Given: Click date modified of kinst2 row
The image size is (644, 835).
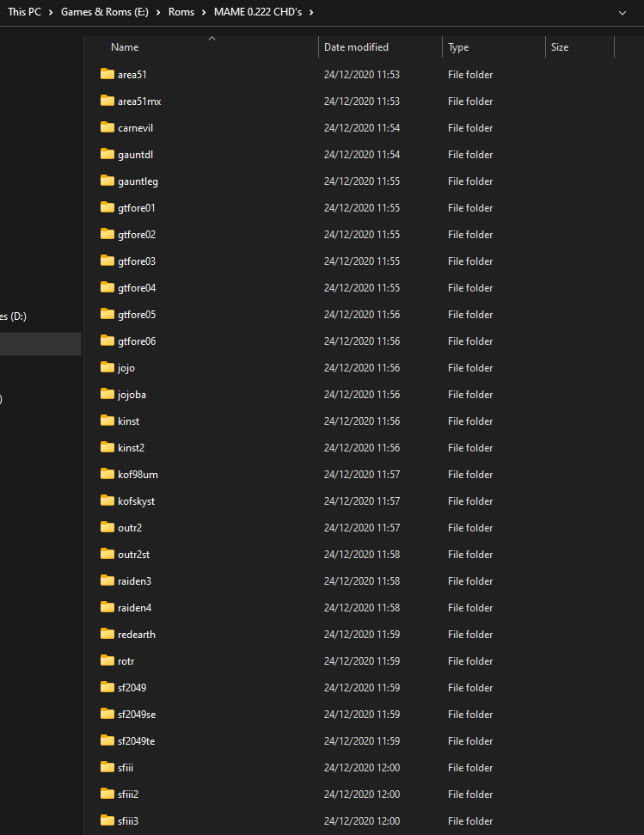Looking at the screenshot, I should (362, 448).
